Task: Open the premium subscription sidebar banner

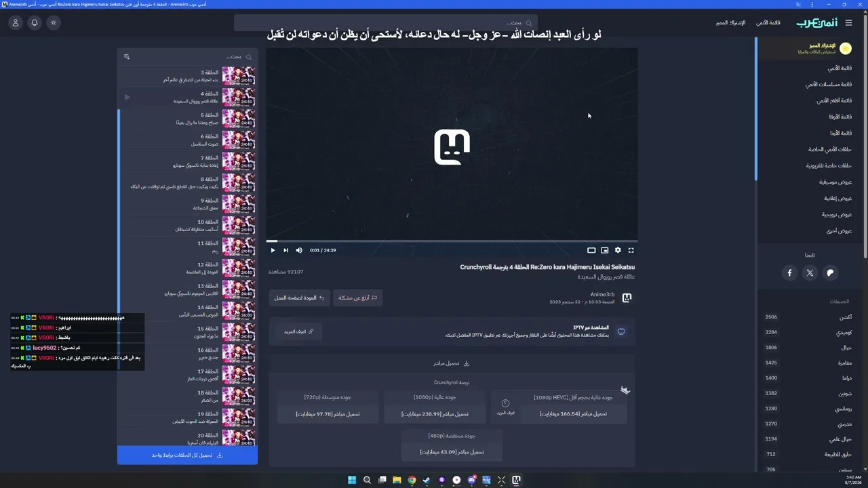Action: click(811, 49)
